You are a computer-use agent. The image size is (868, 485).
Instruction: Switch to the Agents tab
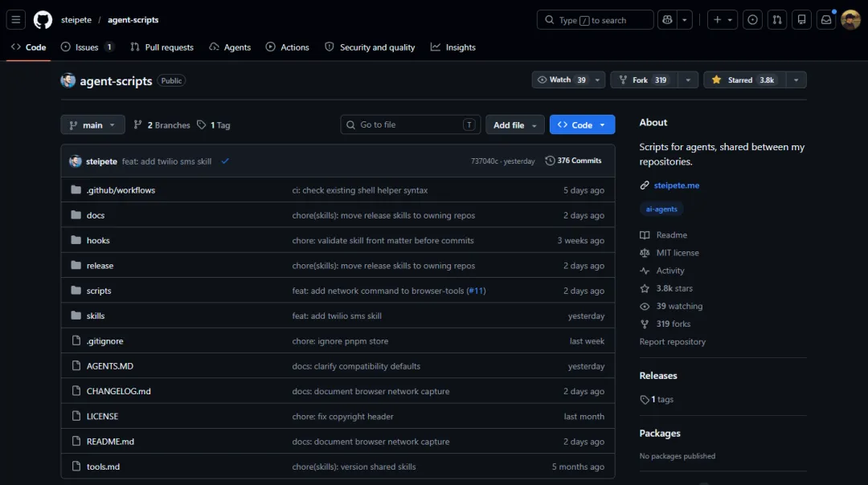(231, 47)
